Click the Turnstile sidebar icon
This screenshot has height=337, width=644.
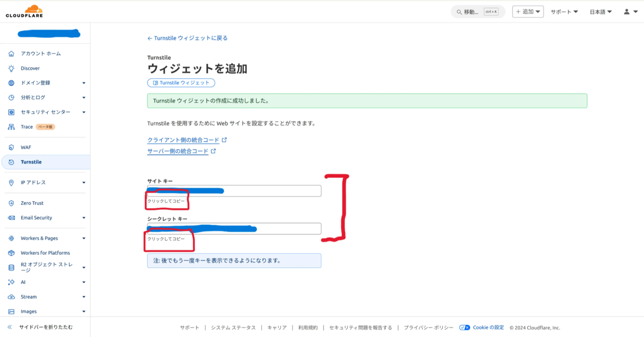(x=11, y=162)
